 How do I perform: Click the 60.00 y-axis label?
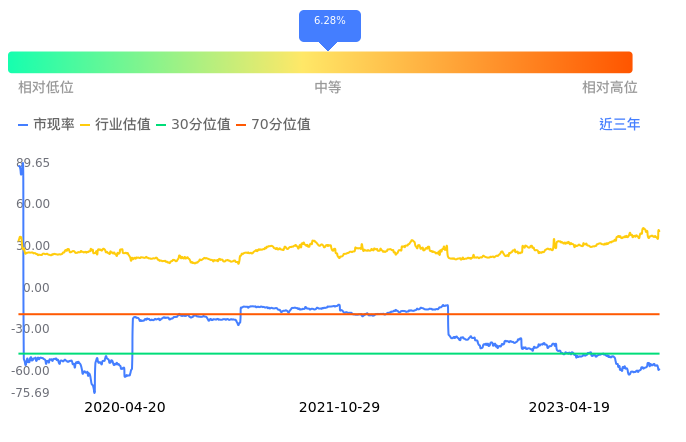[33, 204]
